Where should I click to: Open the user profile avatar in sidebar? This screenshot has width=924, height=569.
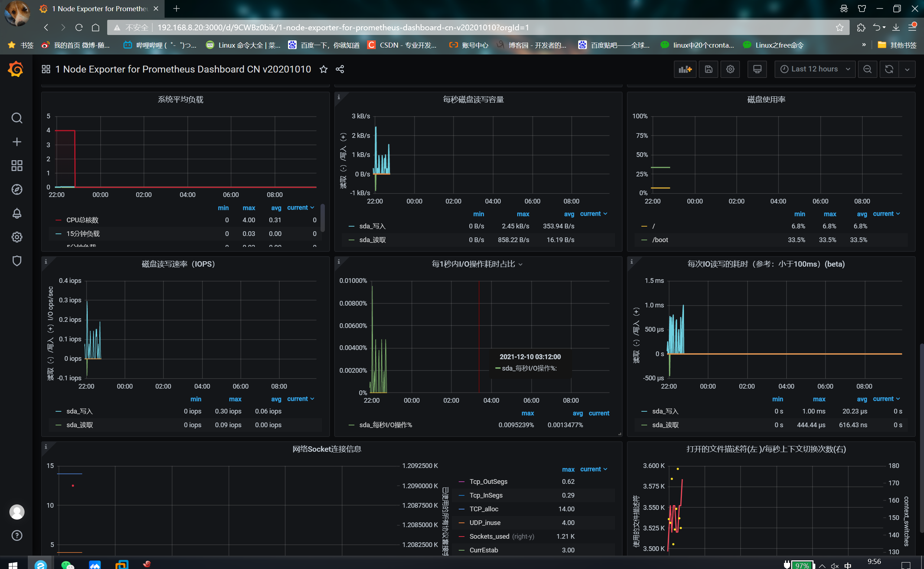coord(17,512)
